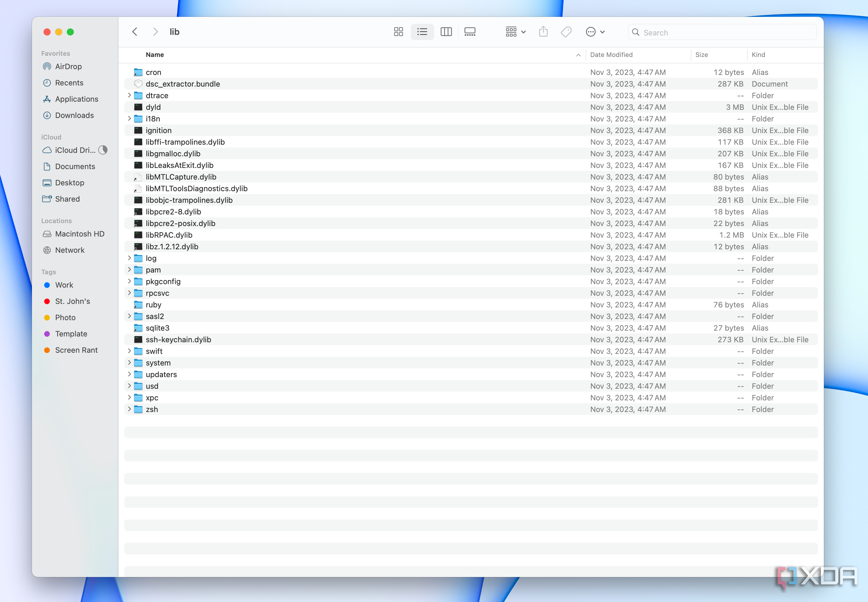This screenshot has height=602, width=868.
Task: Sort by Date Modified column header
Action: (x=611, y=55)
